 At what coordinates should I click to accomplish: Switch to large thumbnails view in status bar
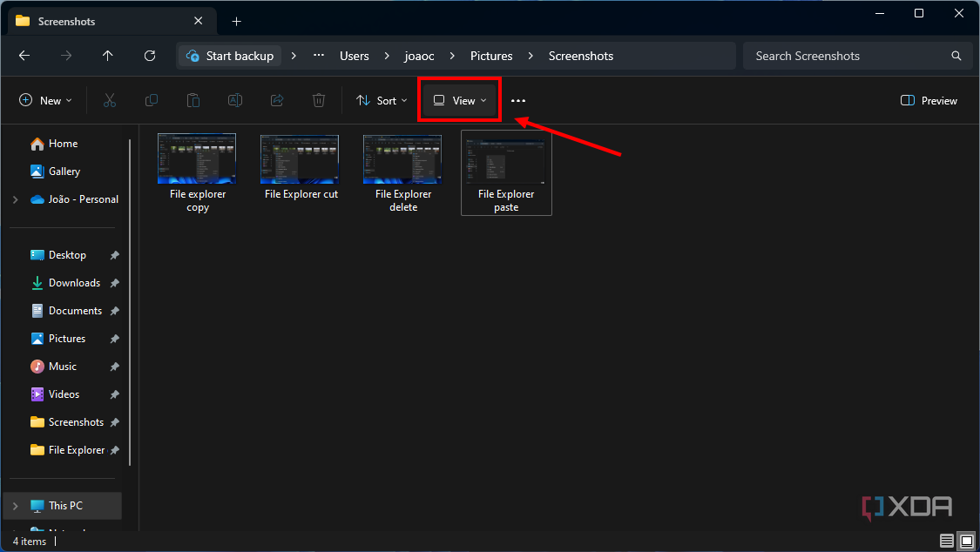coord(966,541)
